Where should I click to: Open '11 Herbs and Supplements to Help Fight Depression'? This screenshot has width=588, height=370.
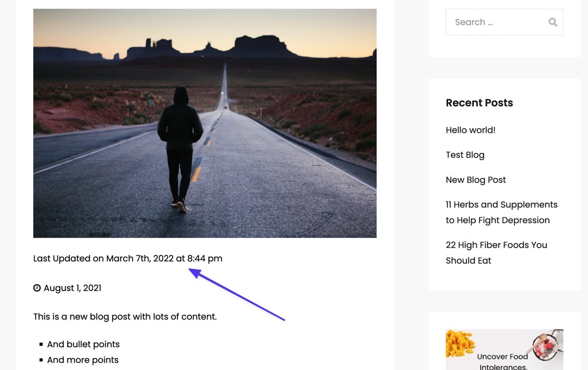[x=501, y=212]
